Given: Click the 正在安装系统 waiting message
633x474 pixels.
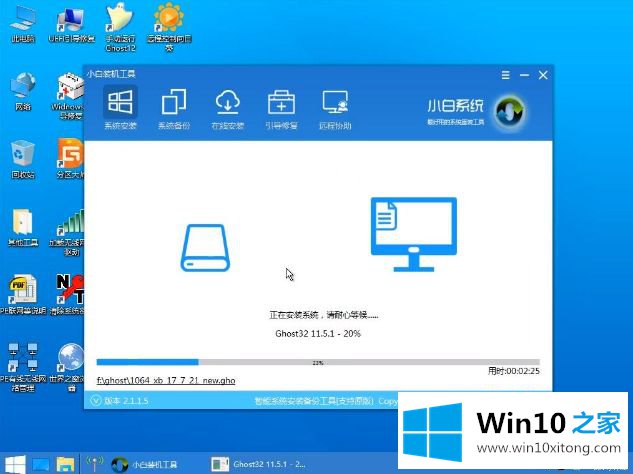Looking at the screenshot, I should [324, 315].
